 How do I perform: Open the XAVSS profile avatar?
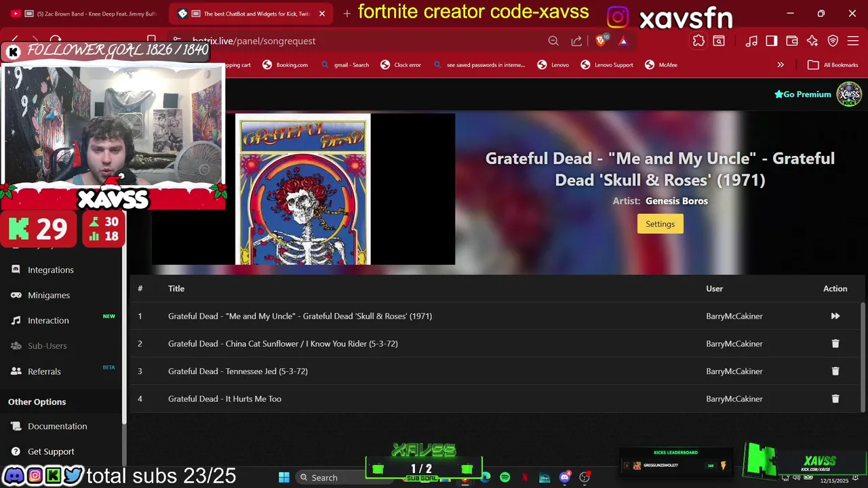tap(849, 94)
